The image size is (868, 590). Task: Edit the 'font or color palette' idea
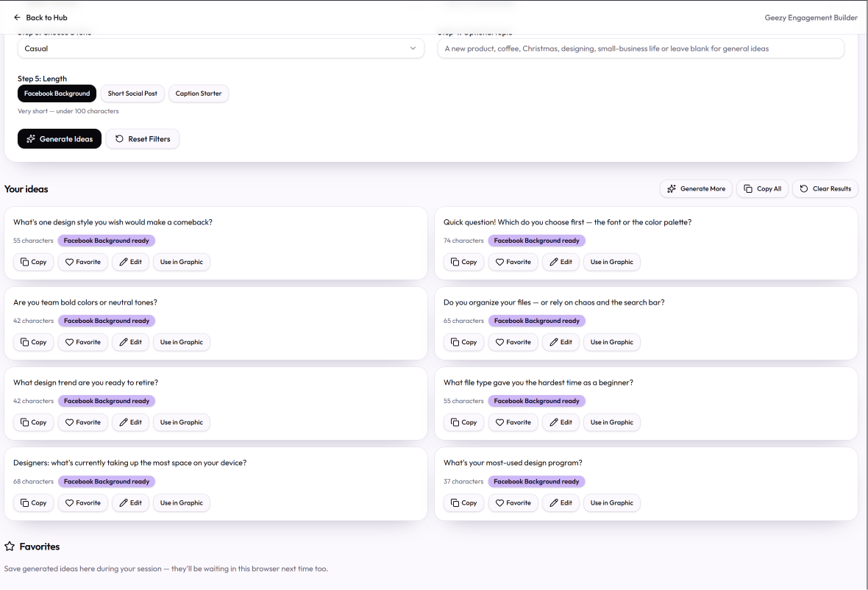tap(561, 262)
